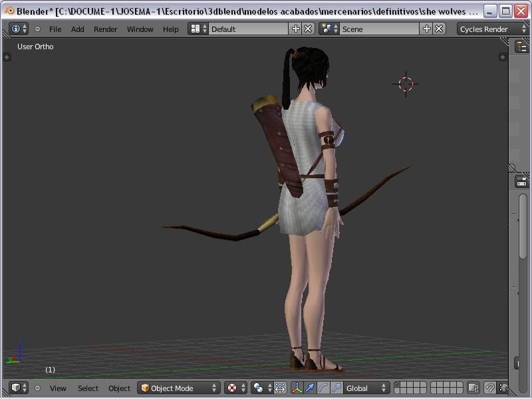Open the Info editor type selector
This screenshot has height=399, width=532.
(x=19, y=29)
